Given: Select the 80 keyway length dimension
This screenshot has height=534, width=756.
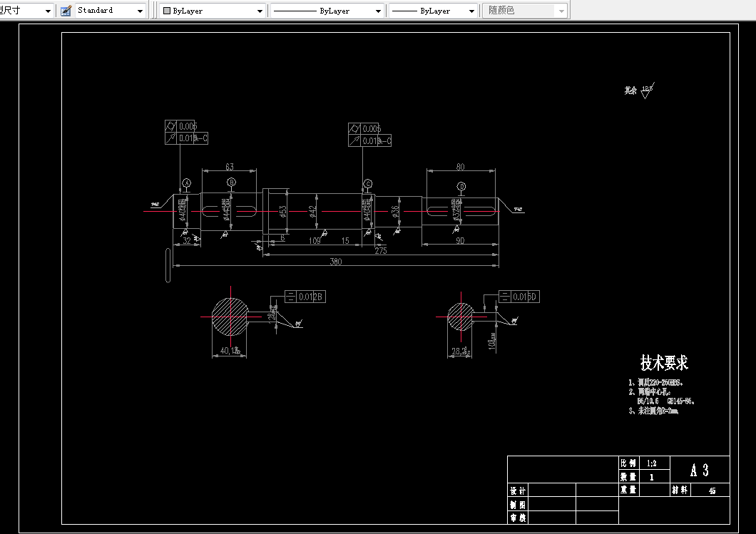Looking at the screenshot, I should pyautogui.click(x=461, y=167).
